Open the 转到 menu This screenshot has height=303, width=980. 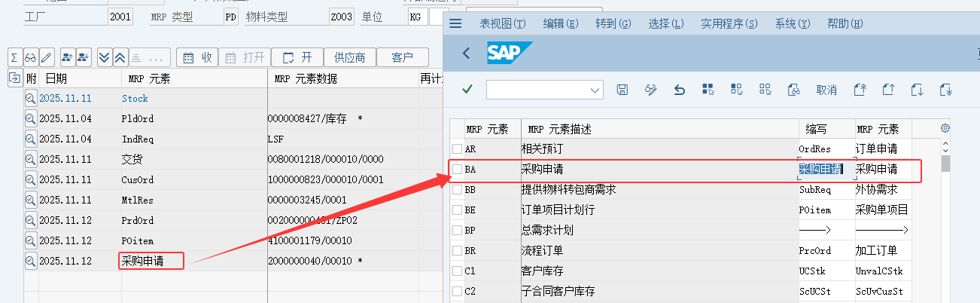pos(613,23)
